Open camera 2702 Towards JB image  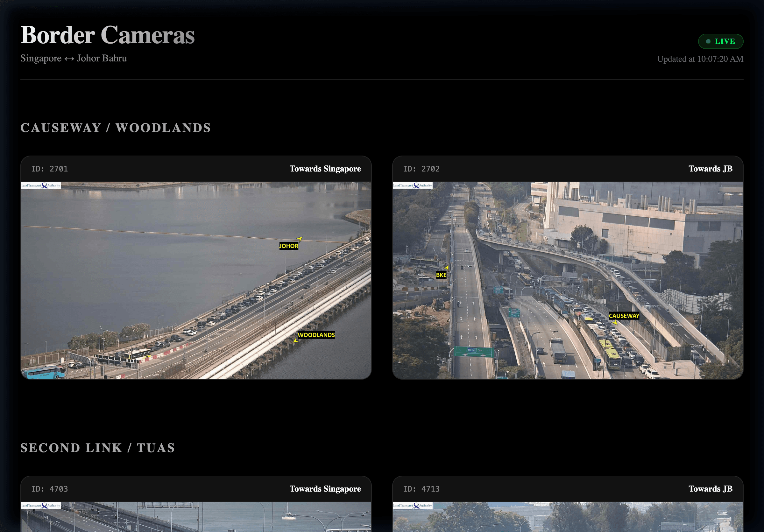(x=568, y=280)
